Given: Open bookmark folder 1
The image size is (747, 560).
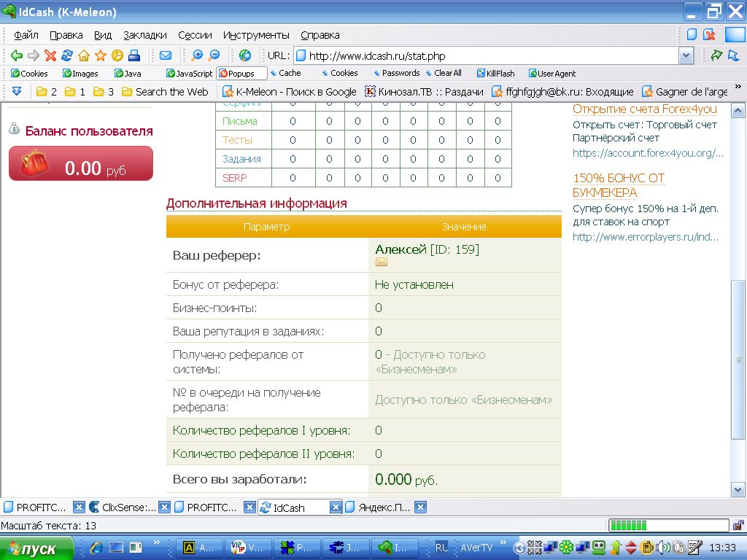Looking at the screenshot, I should pyautogui.click(x=75, y=92).
